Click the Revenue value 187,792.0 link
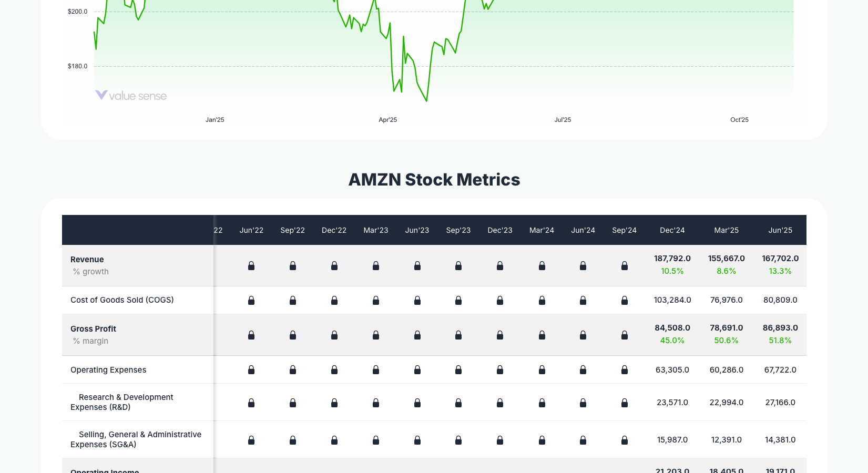Screen dimensions: 868x473 pyautogui.click(x=672, y=259)
